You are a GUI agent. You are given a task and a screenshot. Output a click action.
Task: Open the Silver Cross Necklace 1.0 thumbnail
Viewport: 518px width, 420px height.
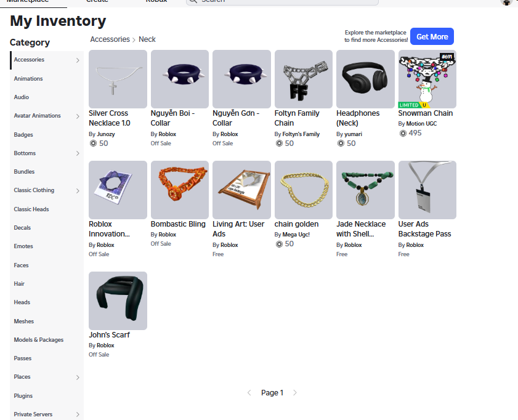(x=118, y=79)
